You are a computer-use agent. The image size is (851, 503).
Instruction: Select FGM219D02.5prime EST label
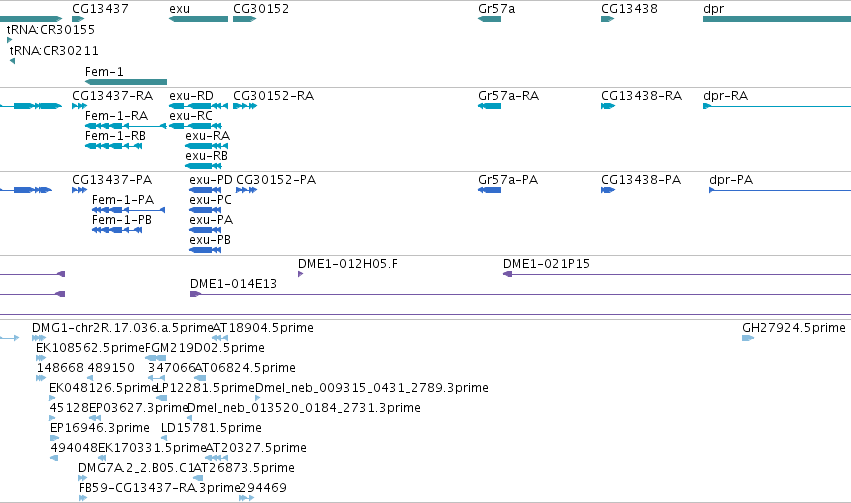pos(205,348)
